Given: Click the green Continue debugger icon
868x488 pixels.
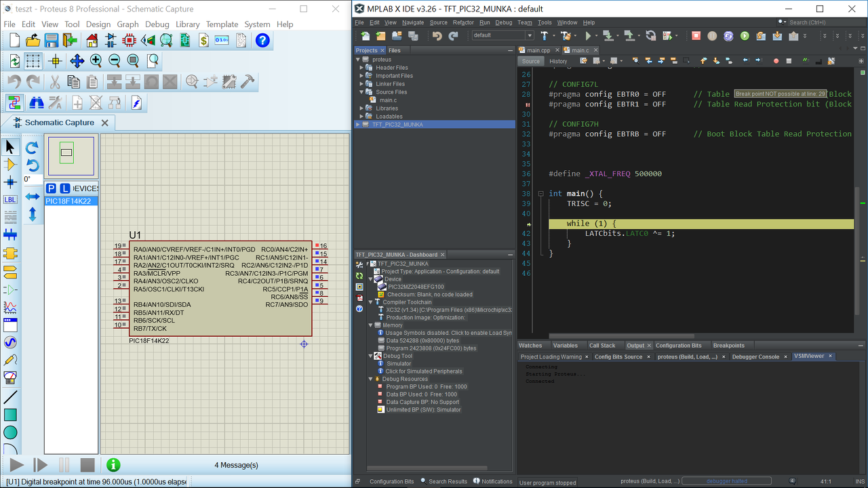Looking at the screenshot, I should tap(745, 36).
